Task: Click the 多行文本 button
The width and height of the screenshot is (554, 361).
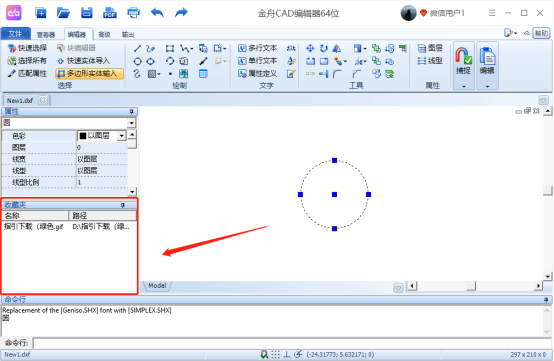Action: click(258, 48)
